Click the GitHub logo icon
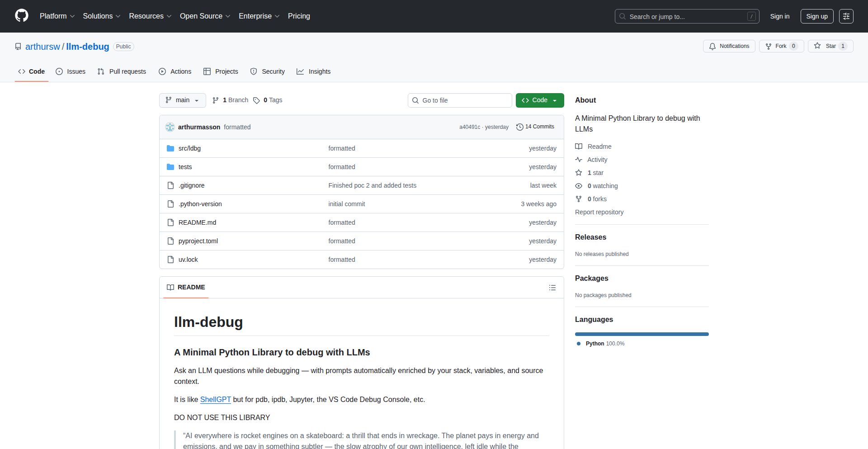The width and height of the screenshot is (868, 449). coord(21,16)
